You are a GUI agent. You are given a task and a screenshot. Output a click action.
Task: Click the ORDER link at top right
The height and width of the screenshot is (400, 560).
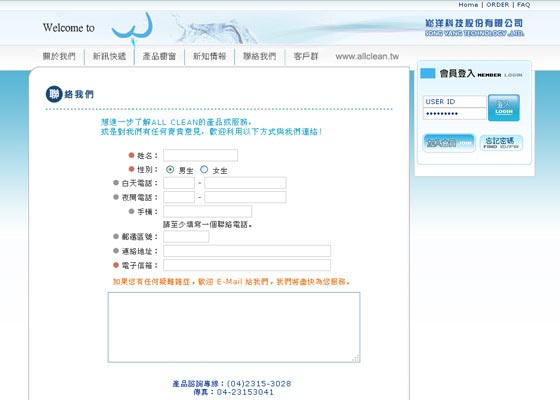498,5
